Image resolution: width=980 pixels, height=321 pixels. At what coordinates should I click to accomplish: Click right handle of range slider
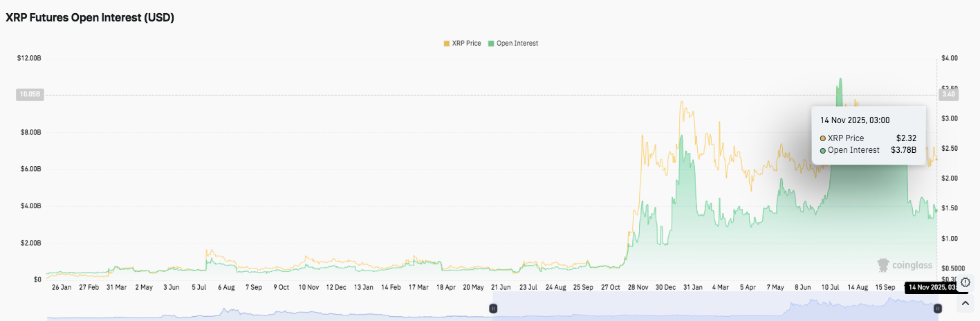(937, 309)
